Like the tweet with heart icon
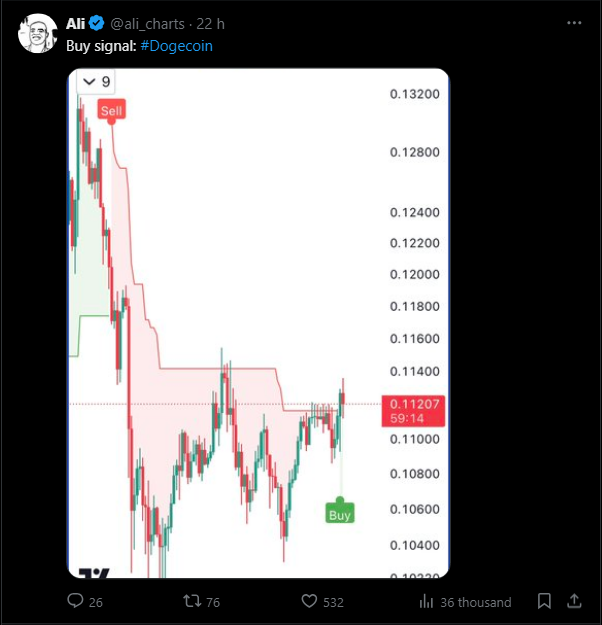Image resolution: width=602 pixels, height=625 pixels. tap(309, 601)
